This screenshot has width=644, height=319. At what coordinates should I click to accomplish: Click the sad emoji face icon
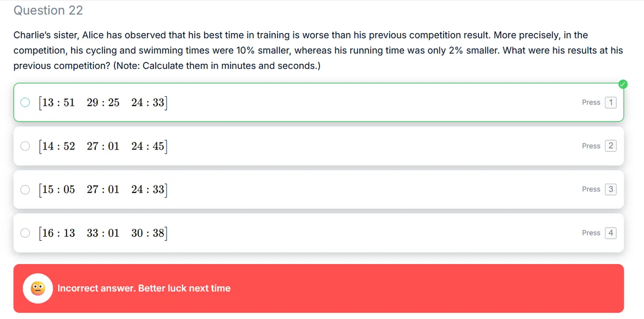click(x=37, y=288)
